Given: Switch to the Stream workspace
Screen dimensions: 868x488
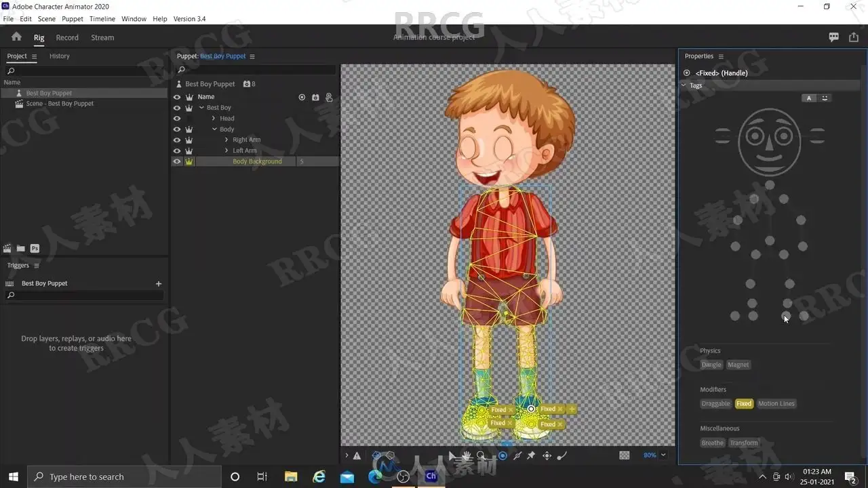Looking at the screenshot, I should 102,38.
